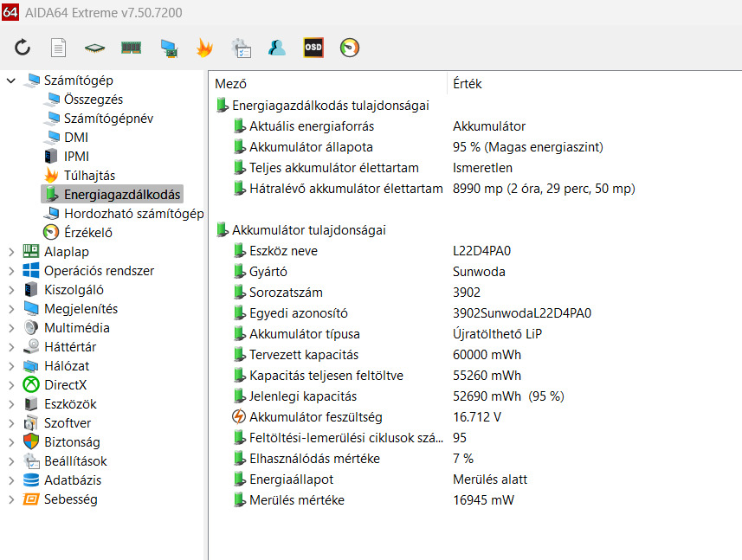
Task: Expand the DirectX tree node
Action: 11,385
